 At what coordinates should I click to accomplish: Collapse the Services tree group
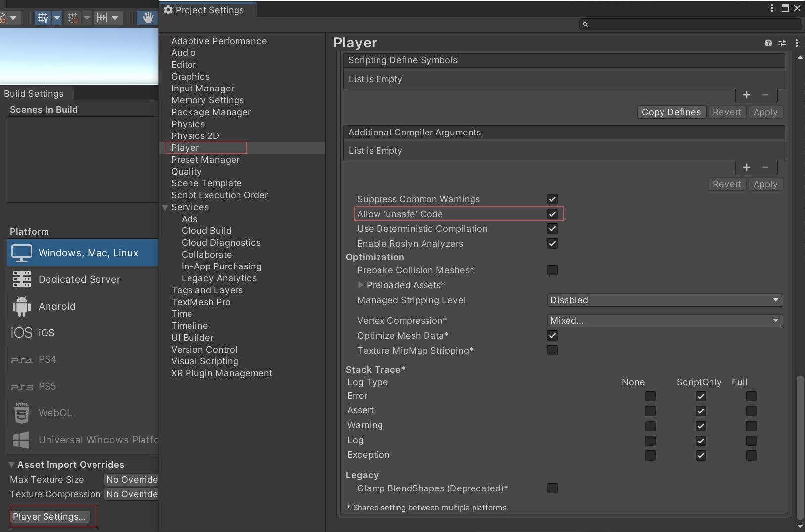(x=165, y=208)
